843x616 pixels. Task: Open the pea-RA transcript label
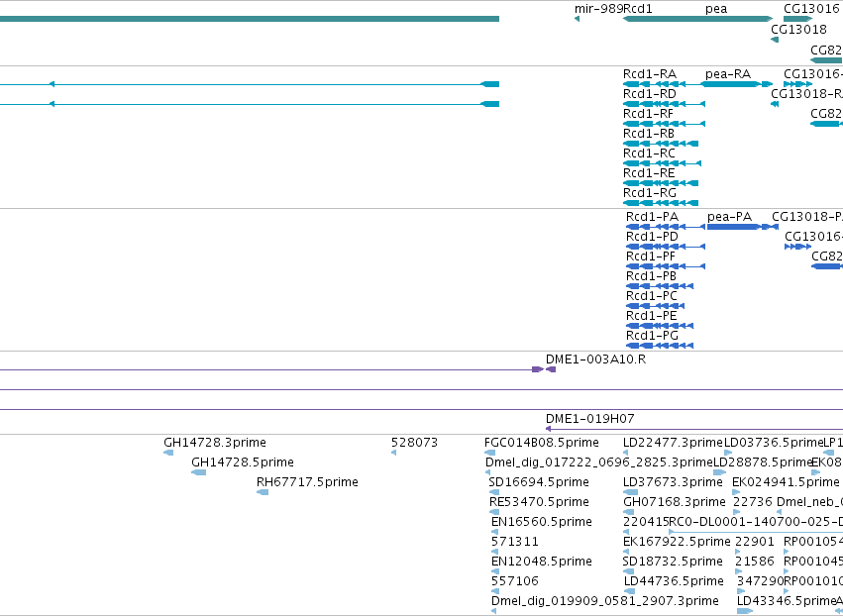coord(728,74)
